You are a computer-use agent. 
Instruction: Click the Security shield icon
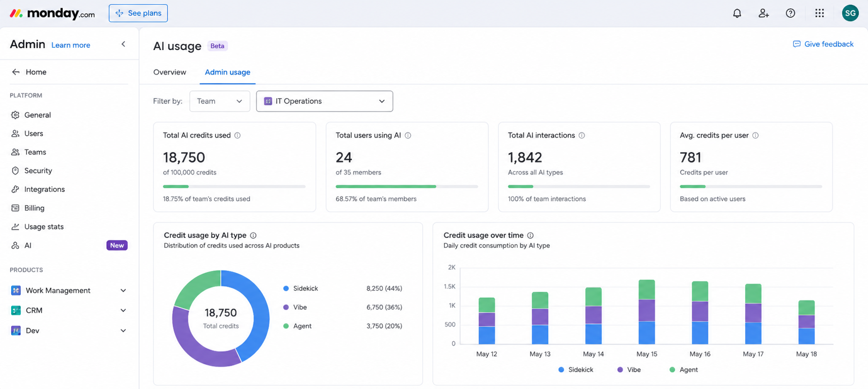coord(15,170)
